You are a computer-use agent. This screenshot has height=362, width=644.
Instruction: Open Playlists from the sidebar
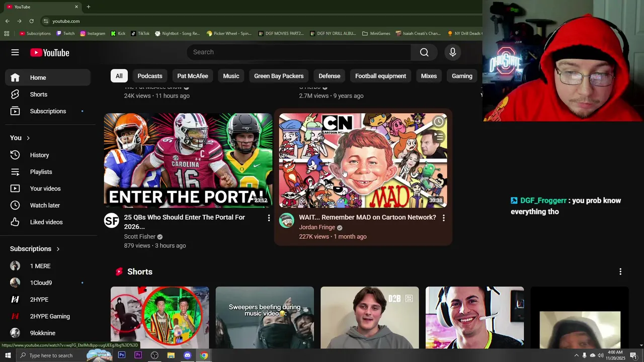coord(48,172)
